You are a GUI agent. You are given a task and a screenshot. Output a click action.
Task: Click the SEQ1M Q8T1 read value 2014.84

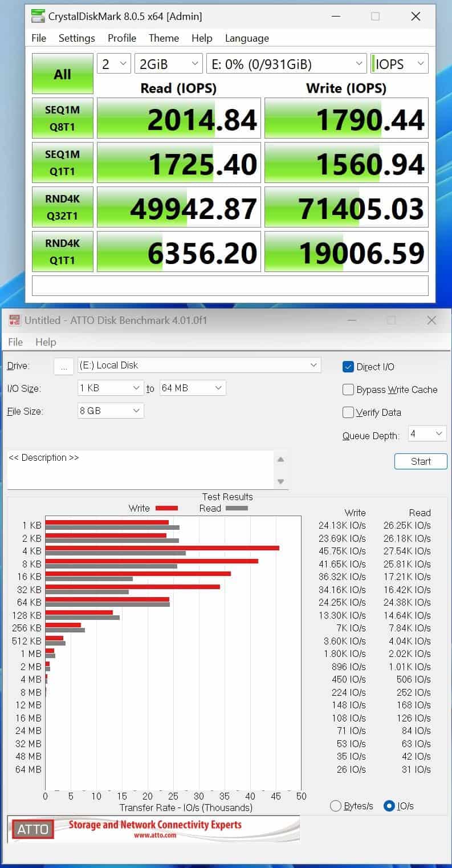click(179, 118)
